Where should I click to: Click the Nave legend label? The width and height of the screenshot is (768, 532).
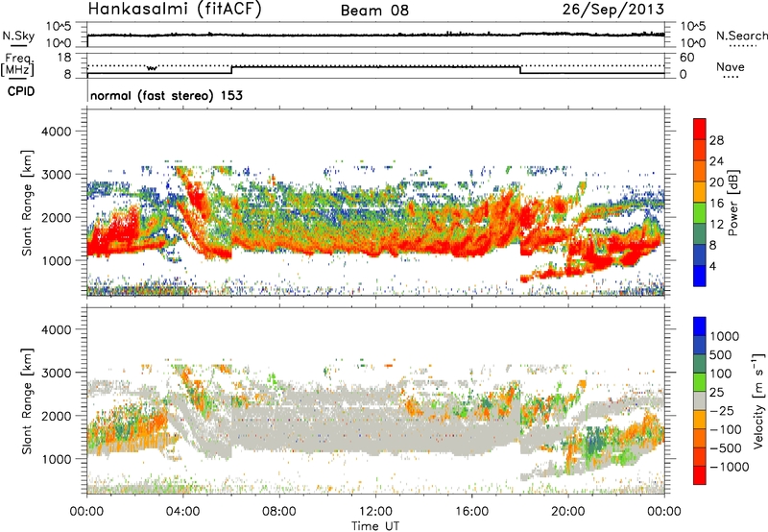[x=731, y=66]
